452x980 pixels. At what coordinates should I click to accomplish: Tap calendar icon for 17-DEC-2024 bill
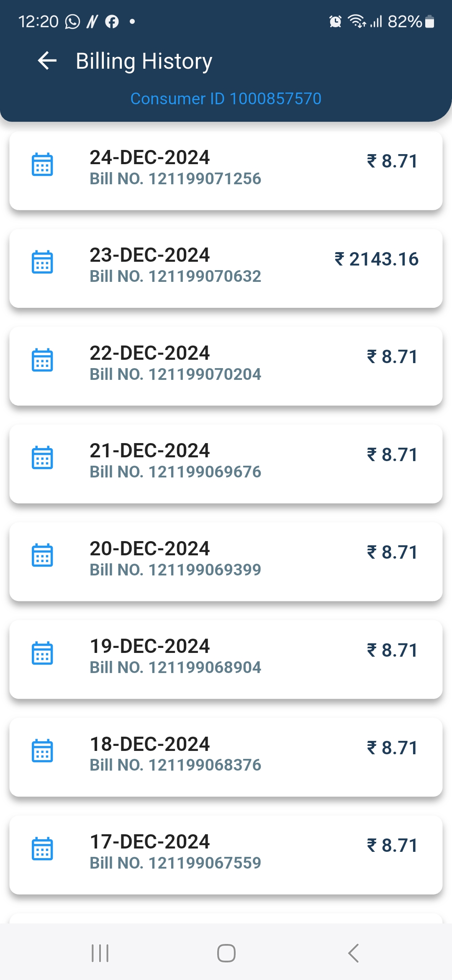(42, 849)
